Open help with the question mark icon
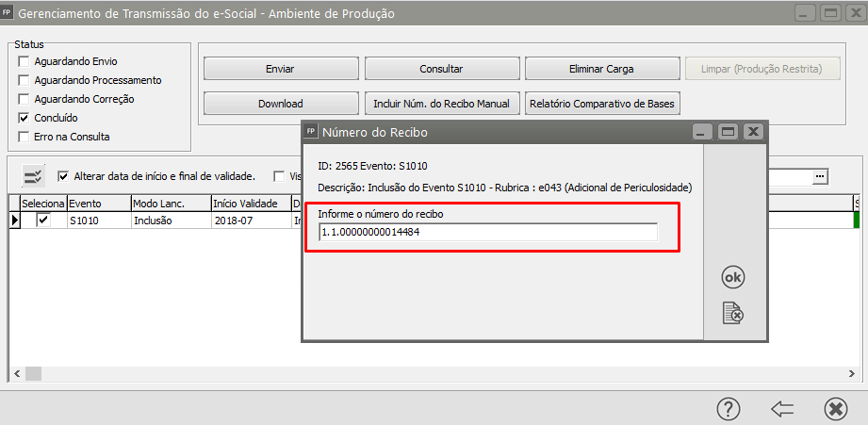 pos(729,410)
